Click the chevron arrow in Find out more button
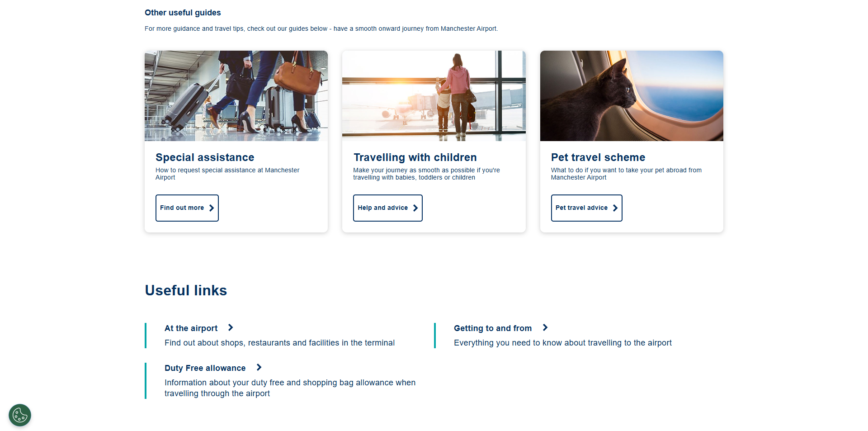Image resolution: width=868 pixels, height=431 pixels. click(211, 208)
